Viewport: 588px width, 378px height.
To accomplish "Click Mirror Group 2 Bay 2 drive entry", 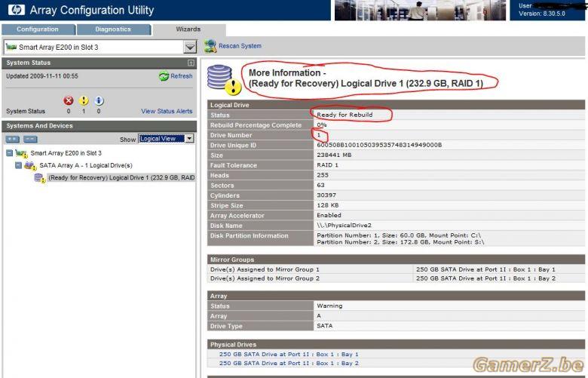I will coord(485,278).
